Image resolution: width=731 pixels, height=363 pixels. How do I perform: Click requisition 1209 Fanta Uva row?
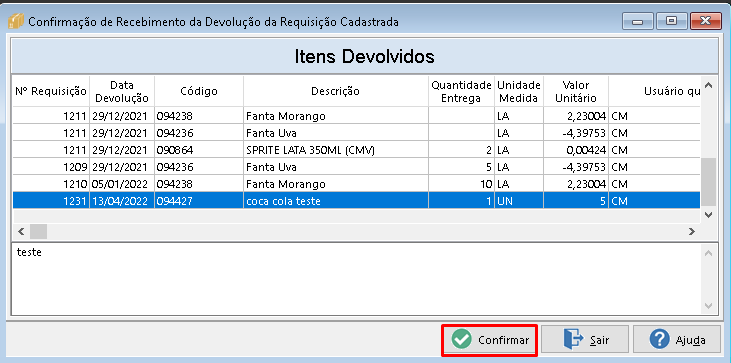pyautogui.click(x=356, y=167)
